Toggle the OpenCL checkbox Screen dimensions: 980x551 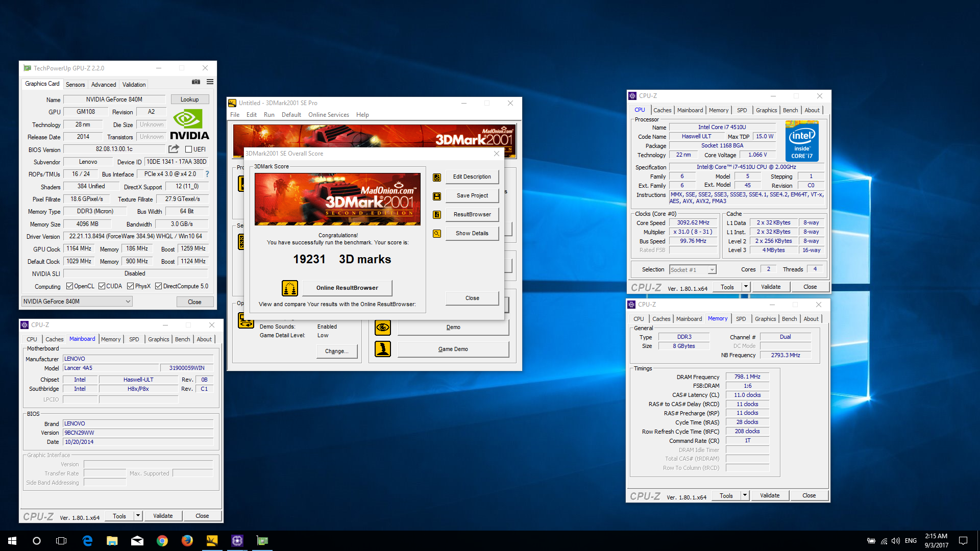(x=70, y=286)
